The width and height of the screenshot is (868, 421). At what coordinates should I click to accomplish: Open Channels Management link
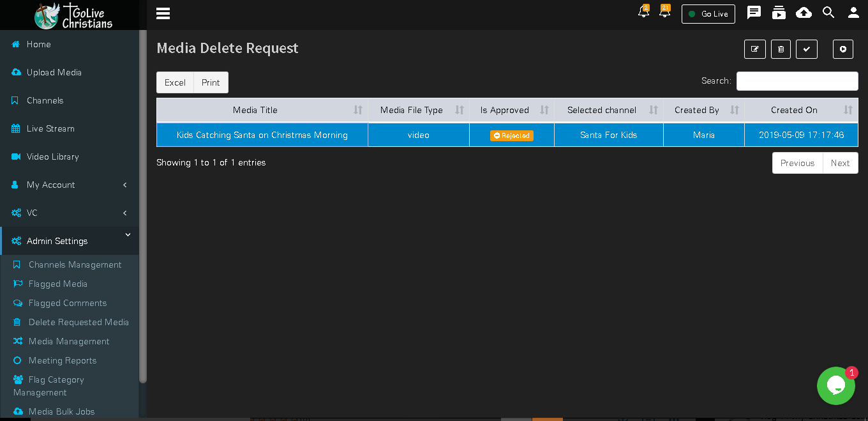point(75,264)
